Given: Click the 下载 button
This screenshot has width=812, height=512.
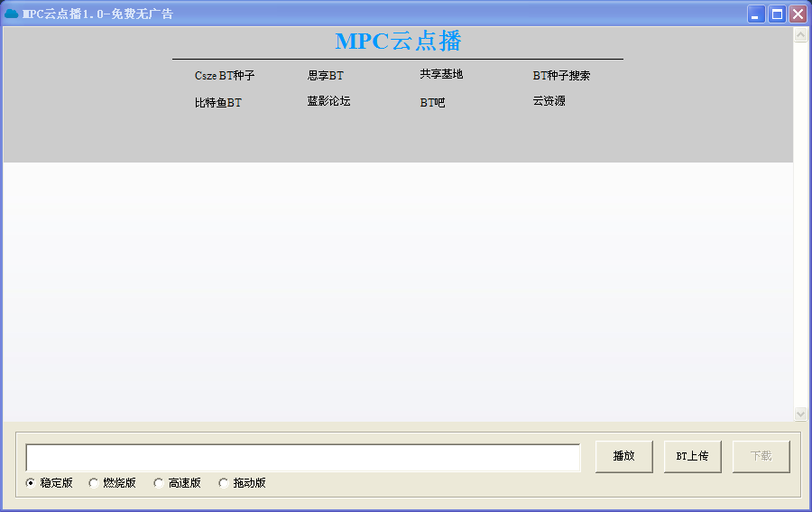Looking at the screenshot, I should click(x=761, y=456).
